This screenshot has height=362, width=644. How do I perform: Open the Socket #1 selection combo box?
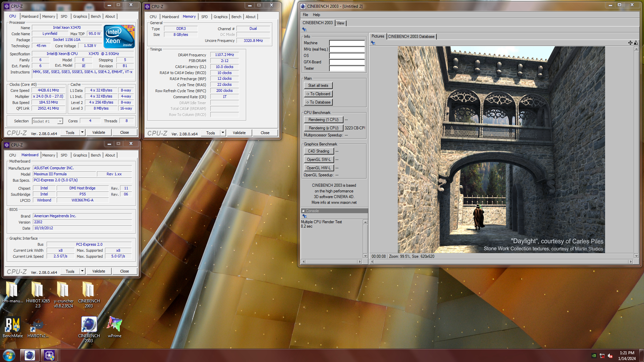[47, 121]
